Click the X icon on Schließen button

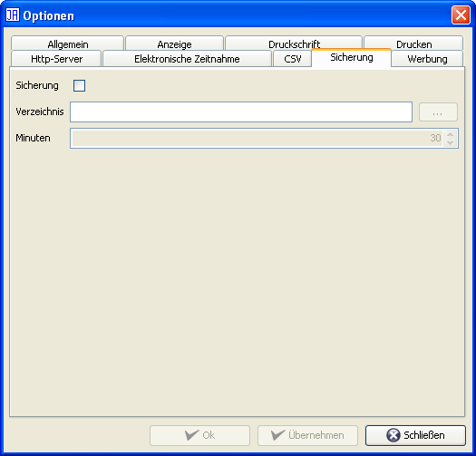[x=393, y=435]
